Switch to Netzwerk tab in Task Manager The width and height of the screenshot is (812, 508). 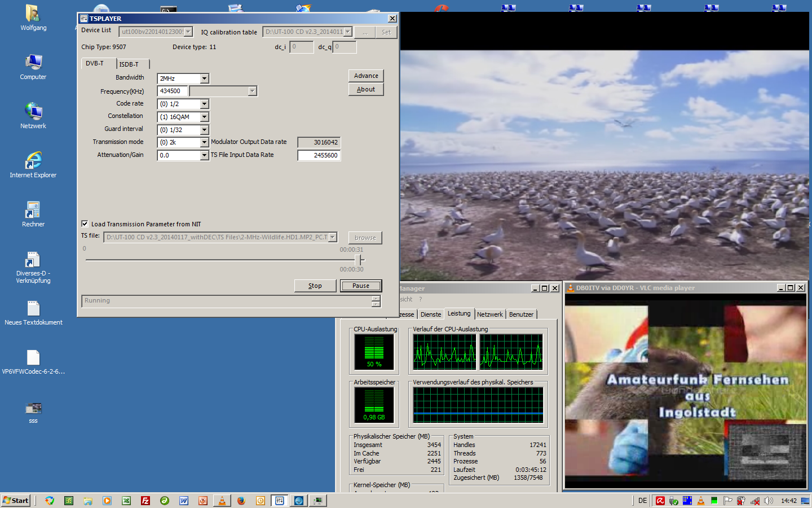(489, 314)
